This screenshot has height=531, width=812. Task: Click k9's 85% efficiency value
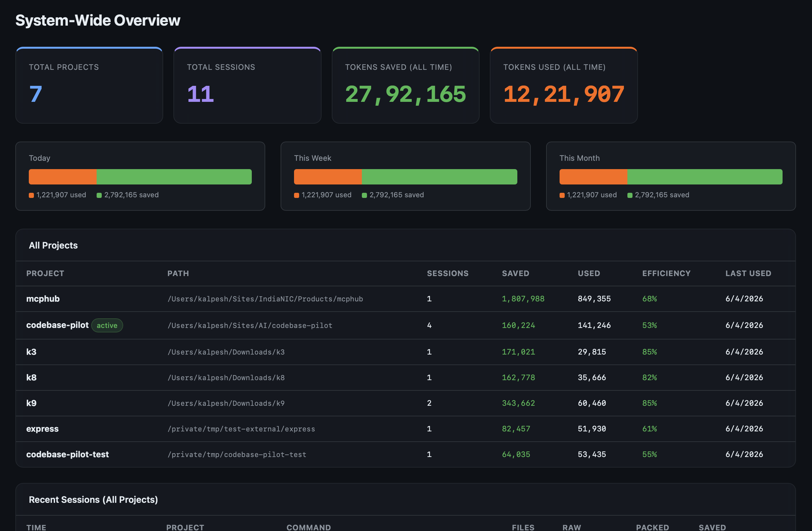pos(649,403)
